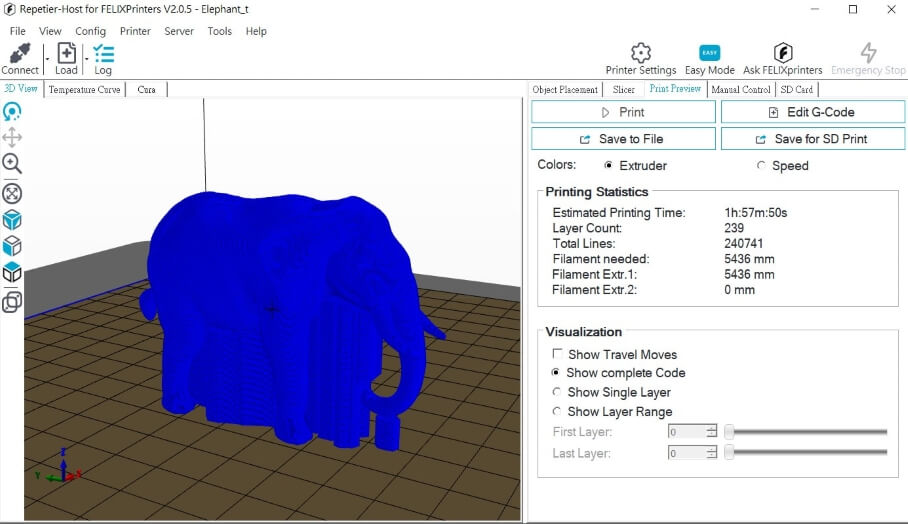Viewport: 908px width, 524px height.
Task: Switch to top cube view
Action: (x=12, y=272)
